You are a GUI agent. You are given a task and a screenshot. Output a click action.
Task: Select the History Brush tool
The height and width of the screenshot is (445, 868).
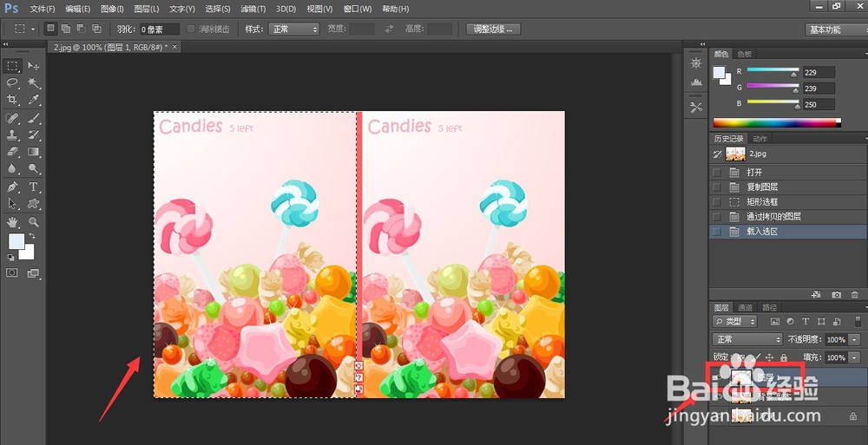(33, 134)
